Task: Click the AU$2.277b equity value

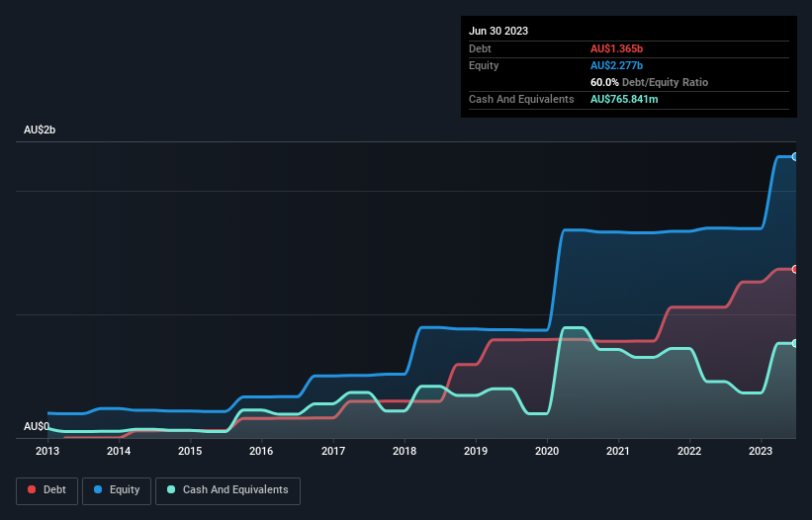Action: pos(616,65)
